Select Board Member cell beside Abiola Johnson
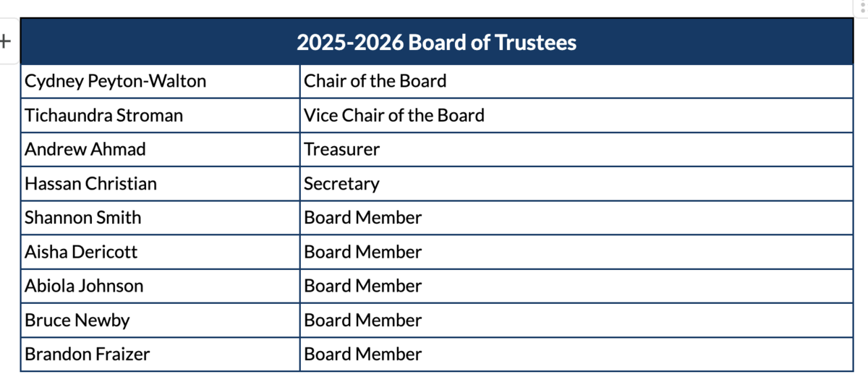Viewport: 868px width, 385px height. point(576,286)
